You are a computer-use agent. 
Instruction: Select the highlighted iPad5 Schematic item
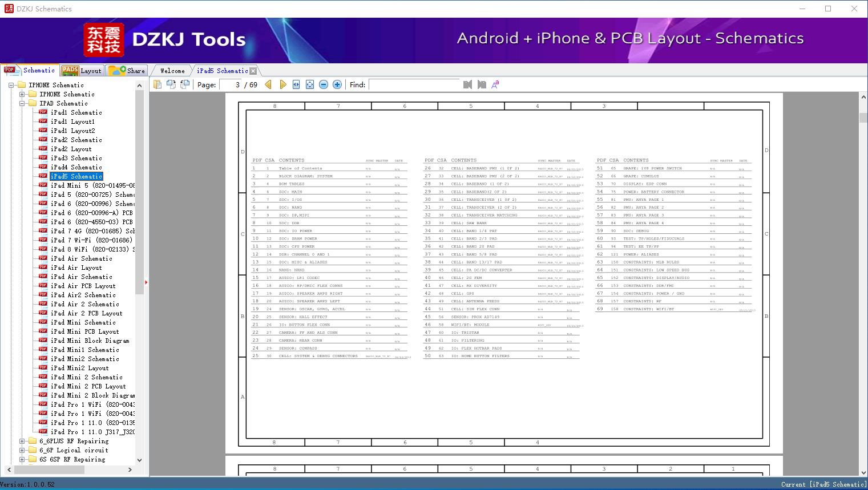click(x=76, y=176)
